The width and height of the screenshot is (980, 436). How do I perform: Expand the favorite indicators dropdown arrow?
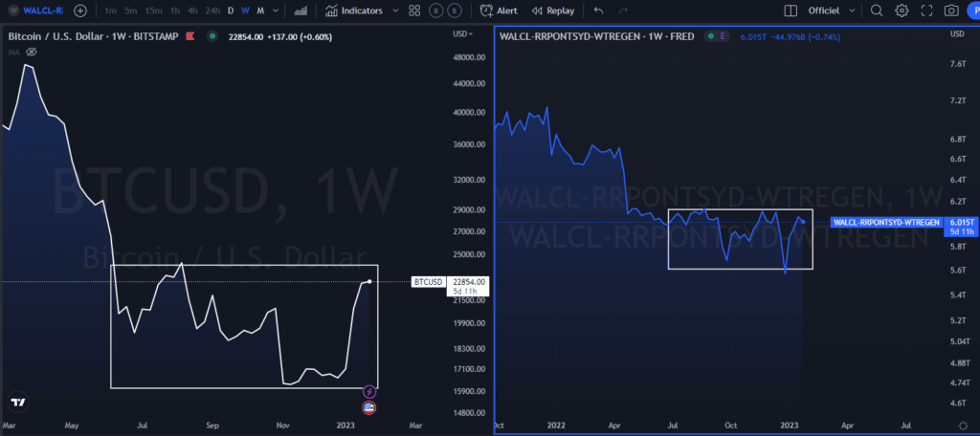(x=395, y=11)
